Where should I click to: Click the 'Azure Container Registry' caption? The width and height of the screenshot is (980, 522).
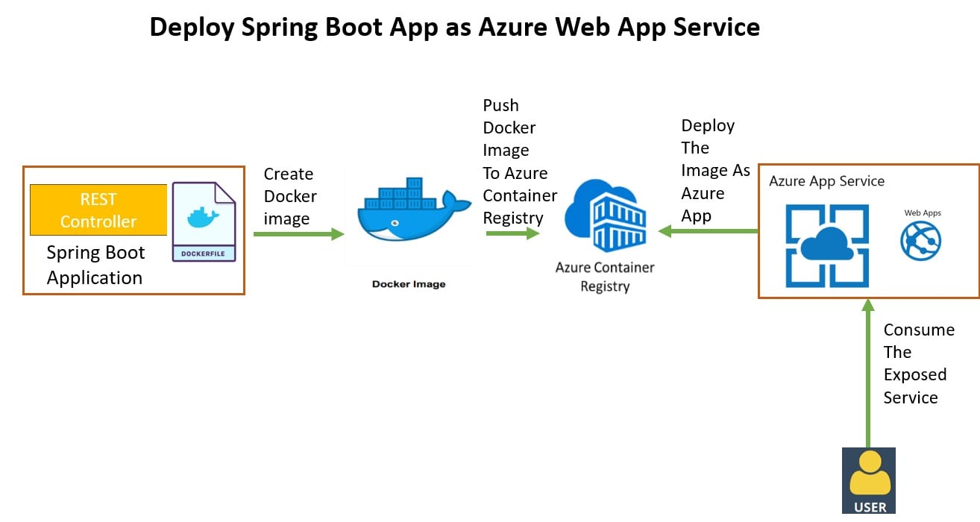point(605,277)
